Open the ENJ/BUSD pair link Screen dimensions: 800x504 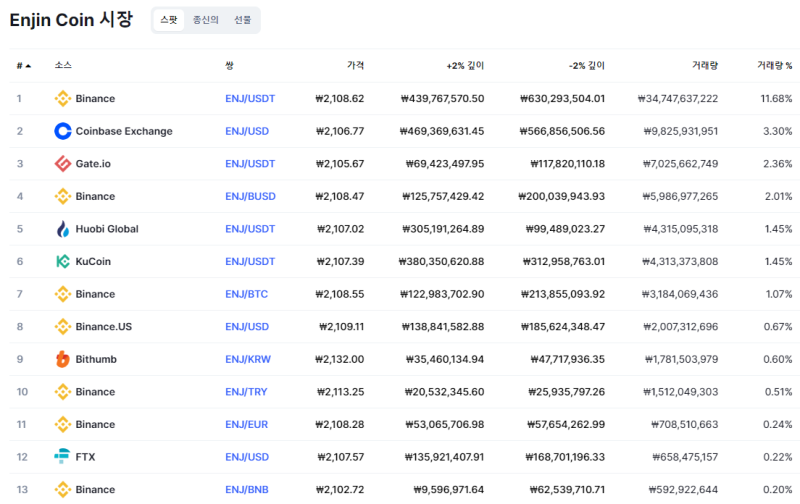pos(251,196)
